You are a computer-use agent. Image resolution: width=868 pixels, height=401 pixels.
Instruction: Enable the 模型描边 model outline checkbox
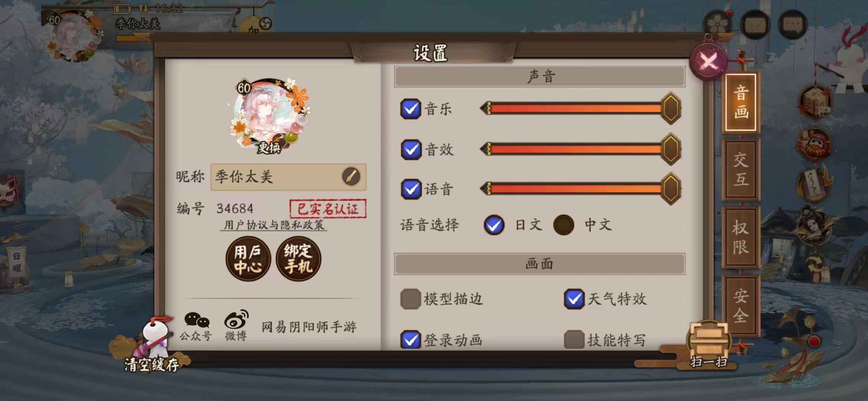click(x=410, y=299)
